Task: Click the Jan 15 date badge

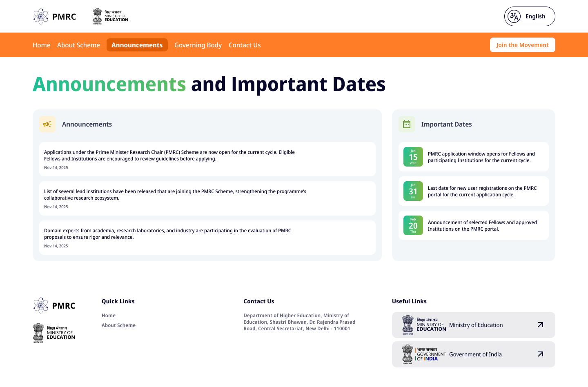Action: click(413, 157)
